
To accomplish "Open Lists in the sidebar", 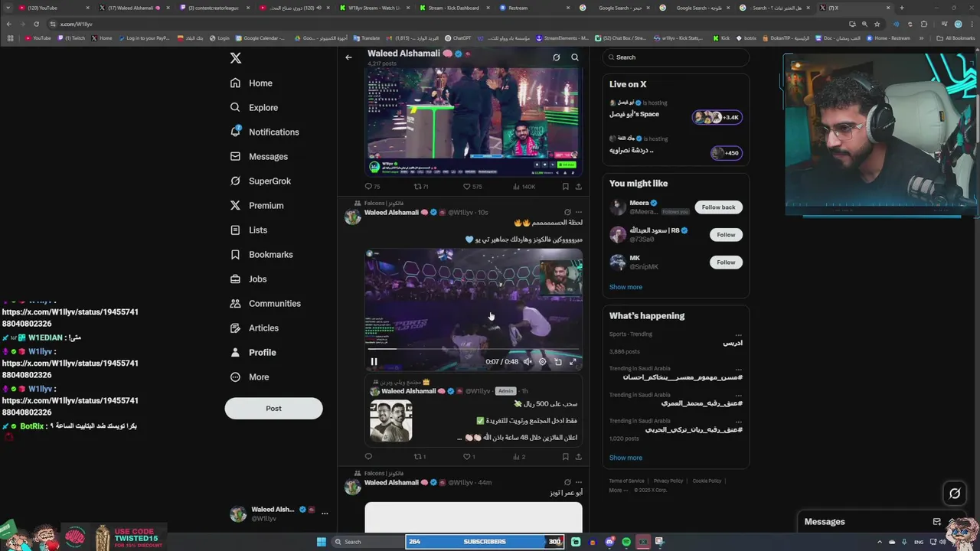I will 248,230.
